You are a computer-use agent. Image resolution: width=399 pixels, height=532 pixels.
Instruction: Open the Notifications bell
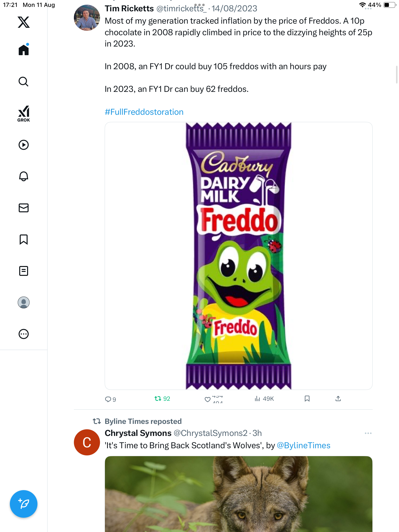pyautogui.click(x=24, y=176)
